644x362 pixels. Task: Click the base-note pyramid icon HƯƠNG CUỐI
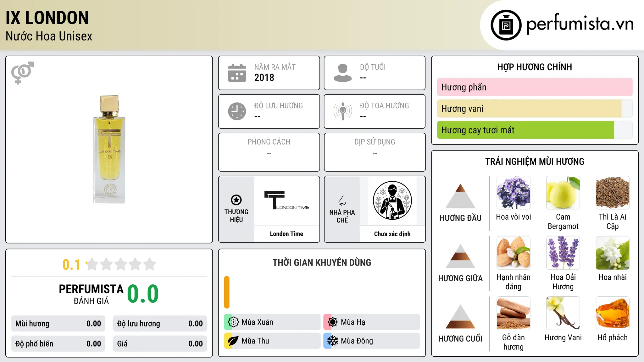[x=460, y=316]
